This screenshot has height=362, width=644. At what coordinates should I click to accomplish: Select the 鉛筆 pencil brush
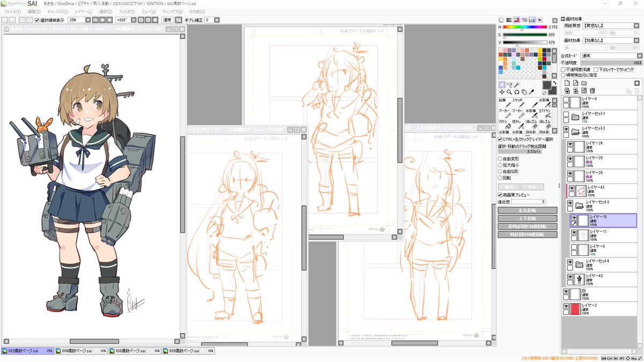point(505,102)
